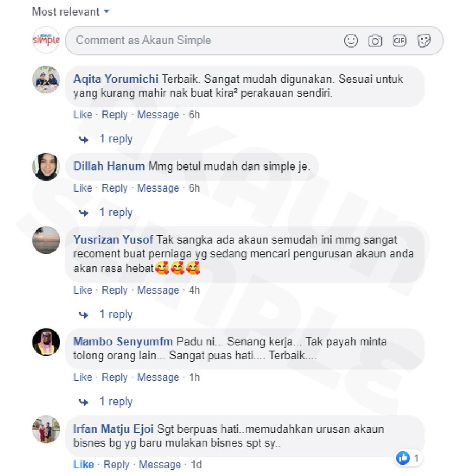476x476 pixels.
Task: Expand 1 reply under Dillah Hanum's comment
Action: click(x=116, y=212)
